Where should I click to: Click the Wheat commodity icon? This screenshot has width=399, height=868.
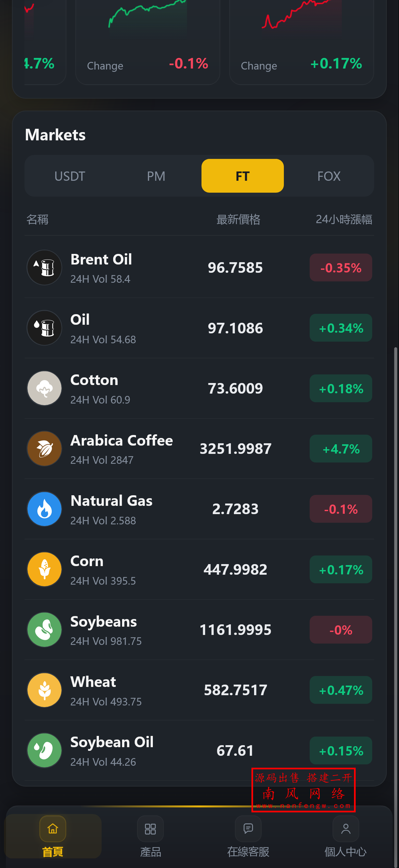point(44,690)
